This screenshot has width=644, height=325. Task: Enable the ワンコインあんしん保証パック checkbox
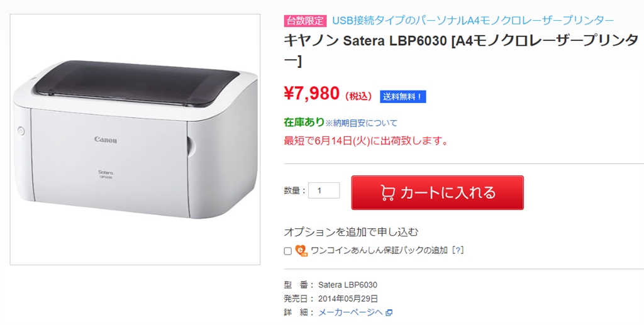pos(288,251)
